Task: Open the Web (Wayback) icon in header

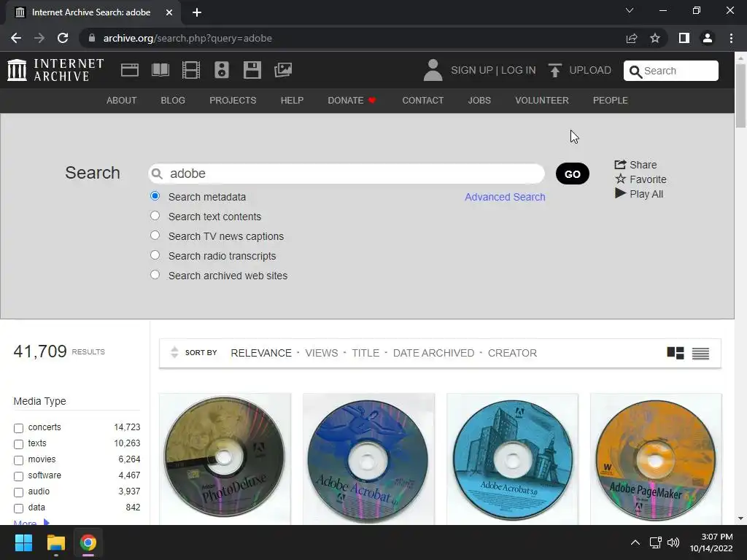Action: [130, 70]
